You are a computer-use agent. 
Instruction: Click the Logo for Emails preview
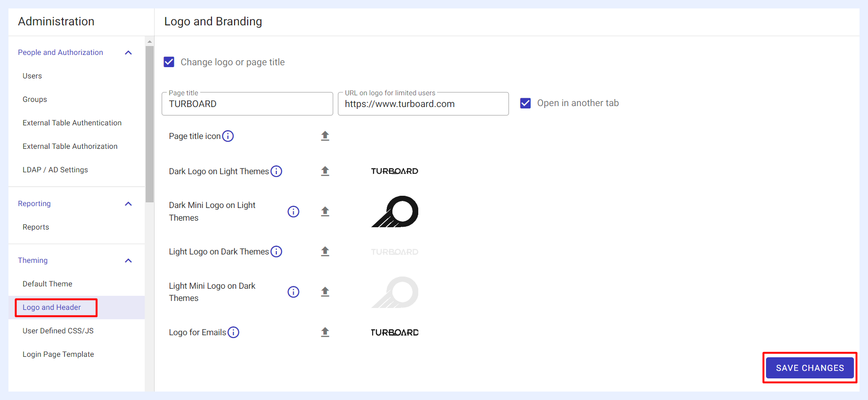click(x=395, y=332)
